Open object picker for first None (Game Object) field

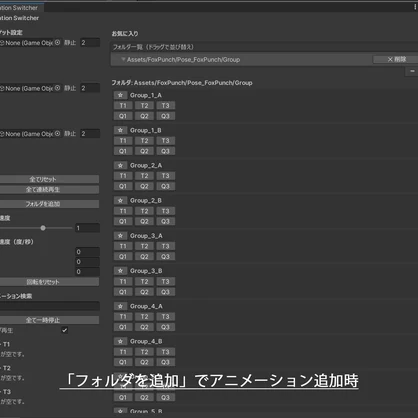click(x=57, y=42)
